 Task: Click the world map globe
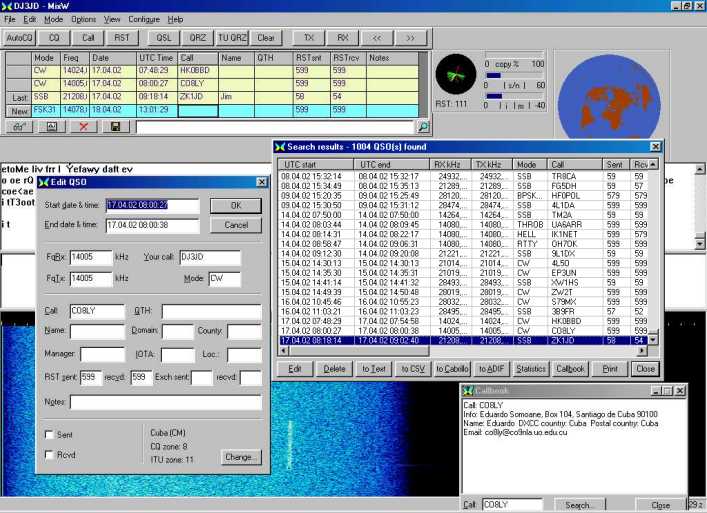pyautogui.click(x=610, y=97)
